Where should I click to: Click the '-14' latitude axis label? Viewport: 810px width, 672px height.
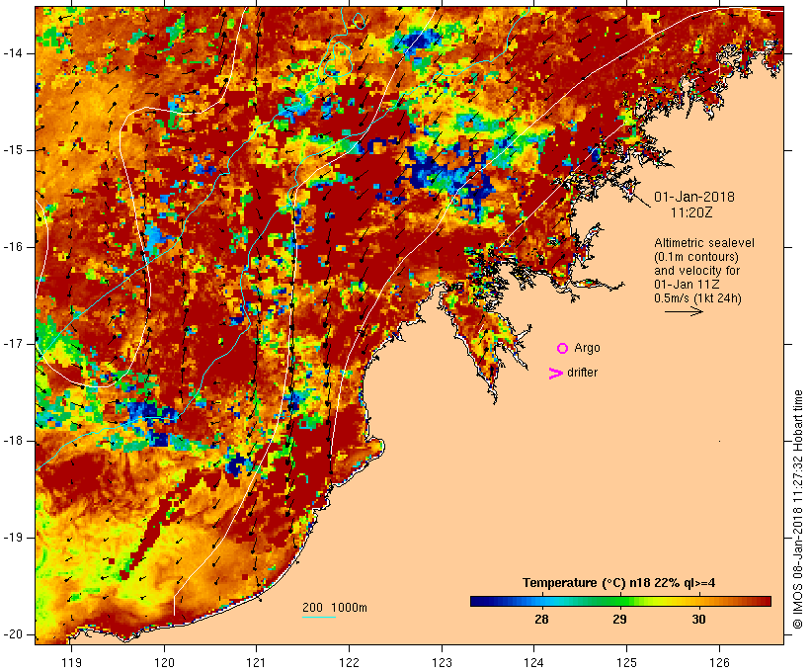click(x=13, y=53)
